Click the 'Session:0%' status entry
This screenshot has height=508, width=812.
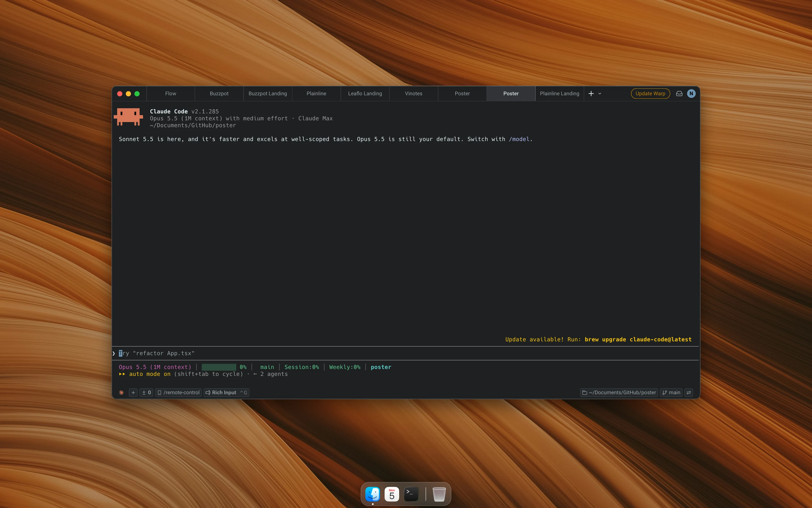302,367
